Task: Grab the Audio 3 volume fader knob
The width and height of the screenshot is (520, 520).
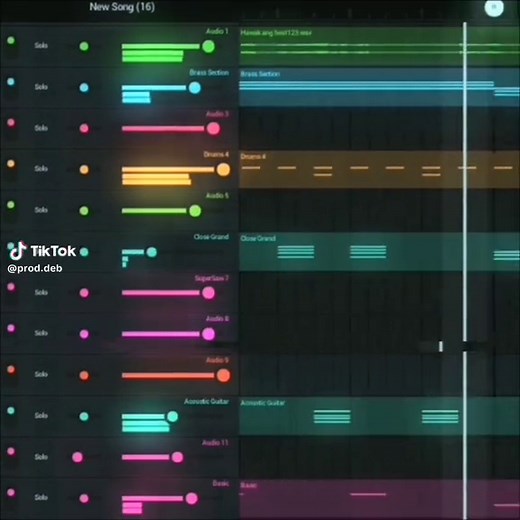Action: point(213,129)
